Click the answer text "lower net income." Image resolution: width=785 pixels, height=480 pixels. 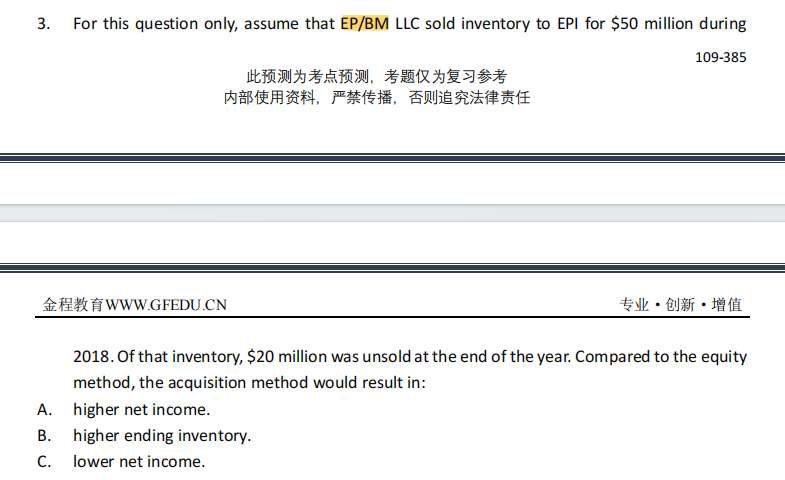[139, 462]
